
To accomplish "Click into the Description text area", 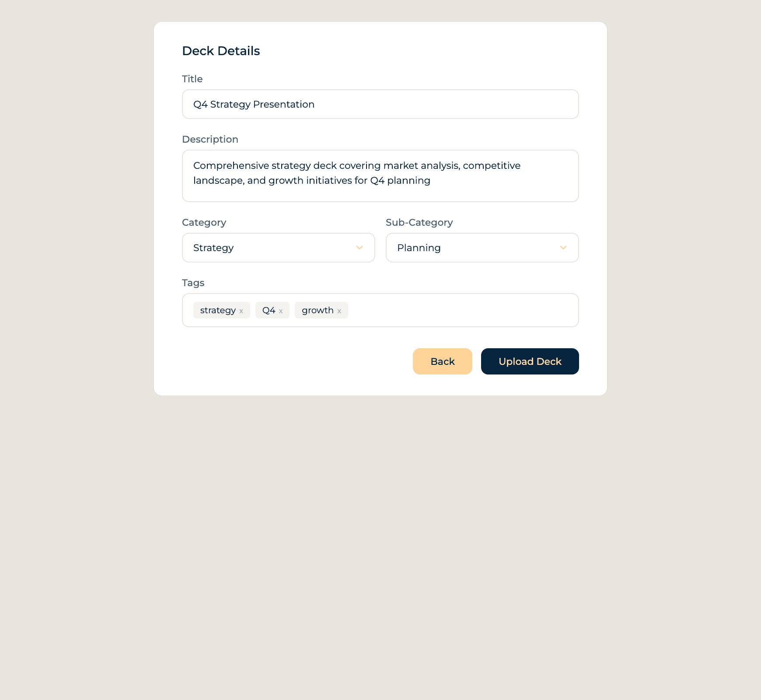I will pos(380,176).
